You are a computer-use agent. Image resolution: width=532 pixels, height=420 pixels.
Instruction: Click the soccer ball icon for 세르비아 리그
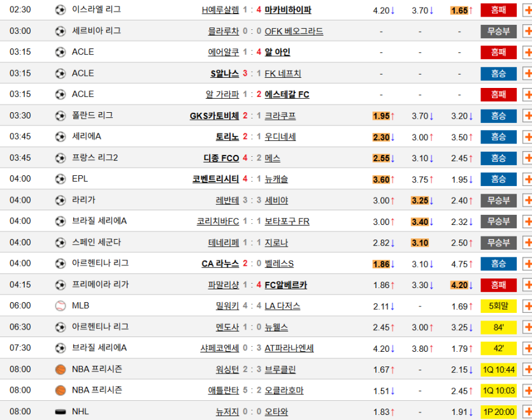tap(61, 31)
